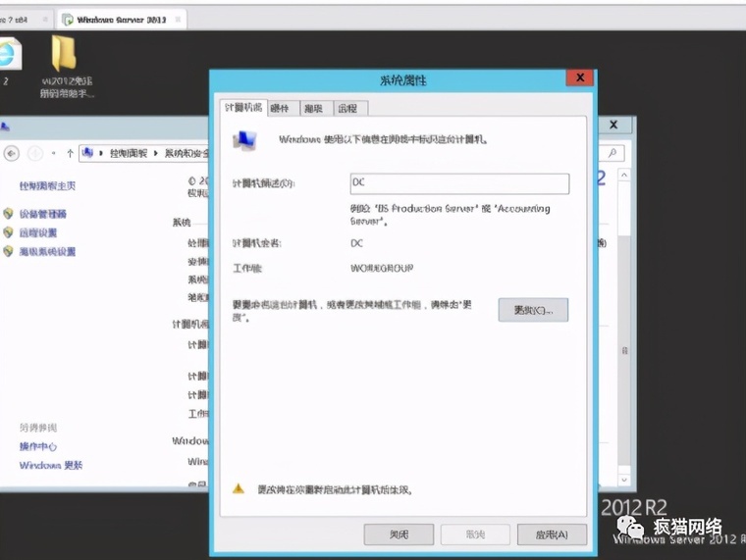Click the Up arrow in Control Panel window

pyautogui.click(x=70, y=153)
